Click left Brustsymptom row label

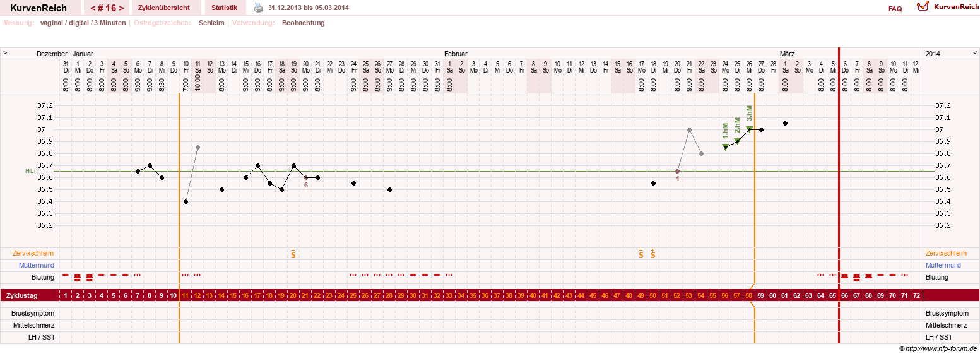pos(33,313)
